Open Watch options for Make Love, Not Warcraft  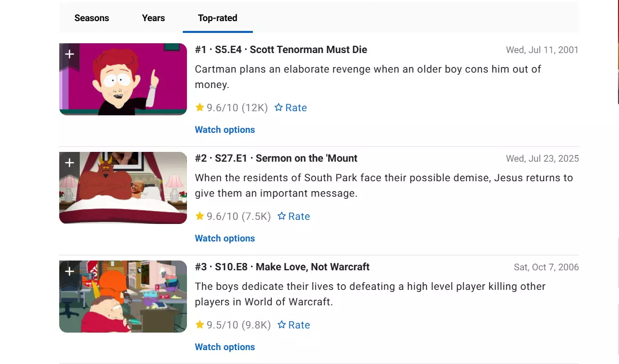coord(225,347)
